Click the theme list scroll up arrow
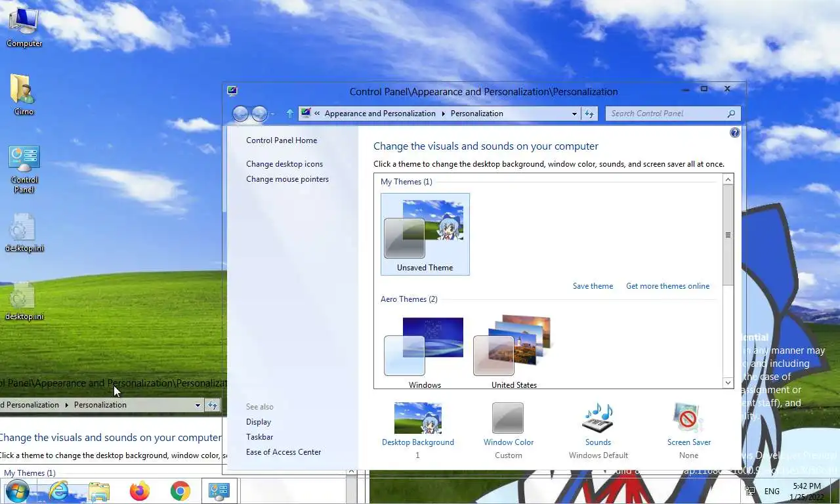The image size is (840, 504). point(728,179)
